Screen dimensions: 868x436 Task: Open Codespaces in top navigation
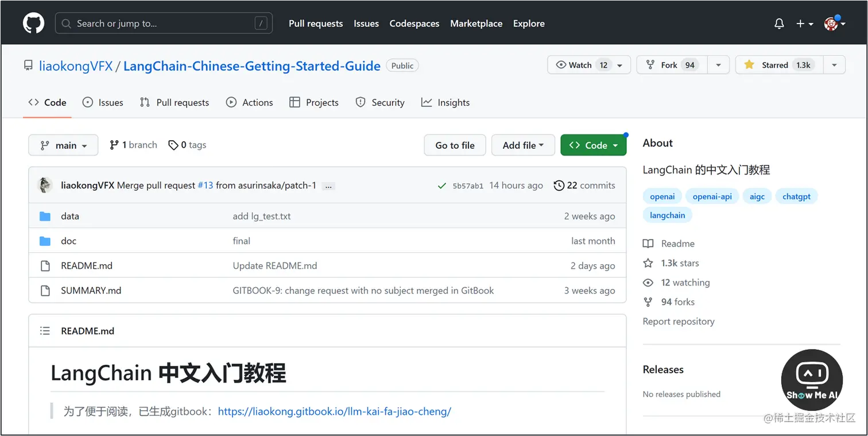(414, 24)
